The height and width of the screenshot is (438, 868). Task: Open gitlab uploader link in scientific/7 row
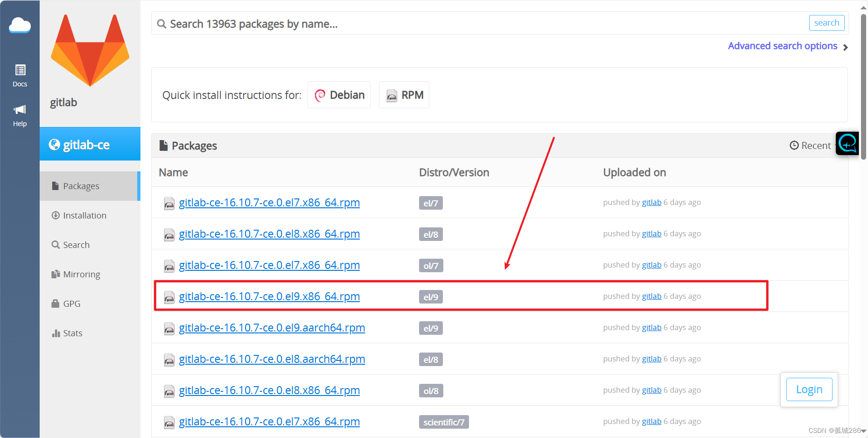click(x=651, y=421)
